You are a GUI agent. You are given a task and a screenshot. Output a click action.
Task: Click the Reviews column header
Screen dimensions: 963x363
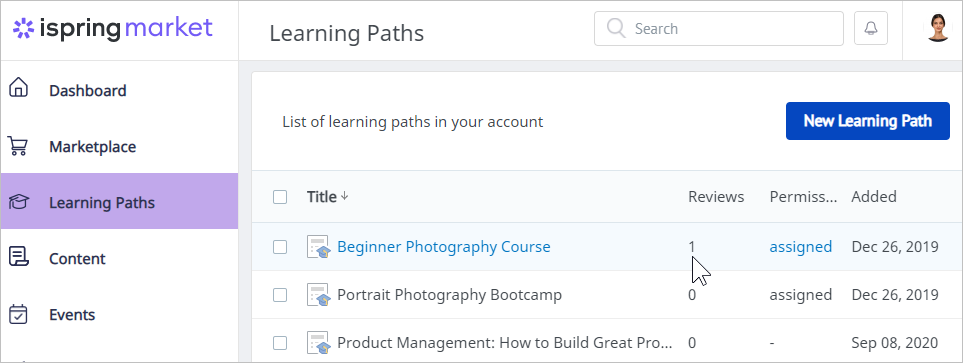pos(716,197)
